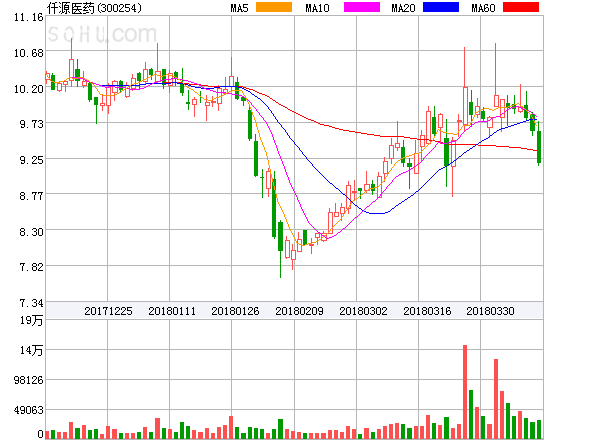Image resolution: width=600 pixels, height=440 pixels.
Task: Click the 11.16 price axis label
Action: [x=29, y=17]
